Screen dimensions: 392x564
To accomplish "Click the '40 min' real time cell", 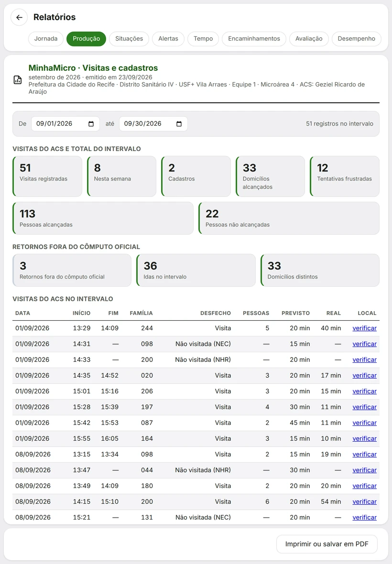I will tap(331, 328).
